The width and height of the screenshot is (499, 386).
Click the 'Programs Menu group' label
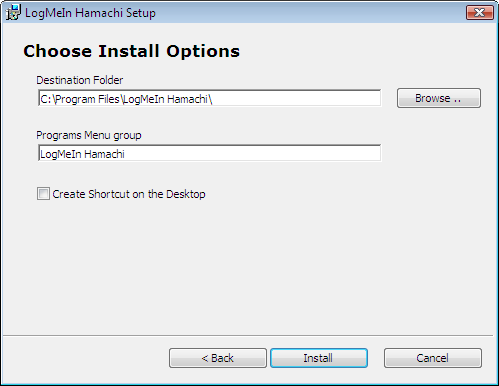click(x=89, y=135)
